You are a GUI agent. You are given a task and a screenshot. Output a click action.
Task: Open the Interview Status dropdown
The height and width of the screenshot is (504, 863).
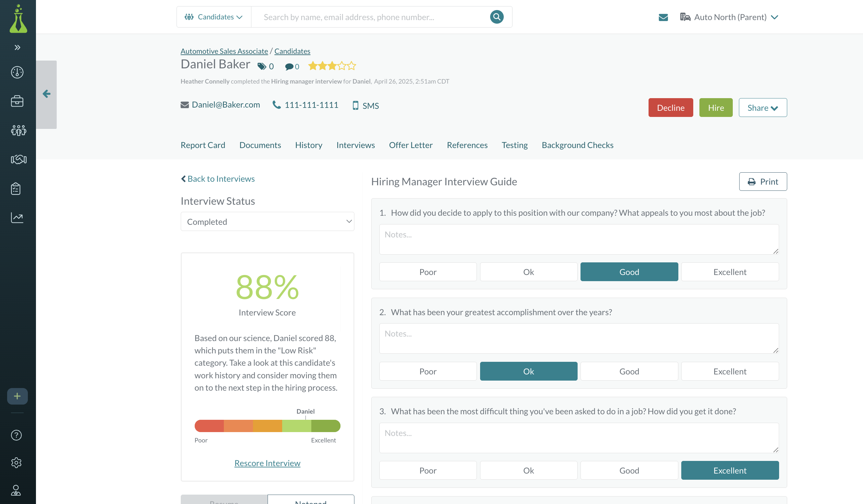[x=267, y=222]
